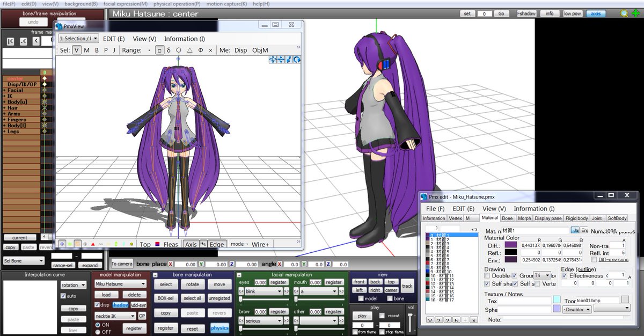Screen dimensions: 644x336
Task: Toggle the first blue circle display icon
Action: point(62,244)
